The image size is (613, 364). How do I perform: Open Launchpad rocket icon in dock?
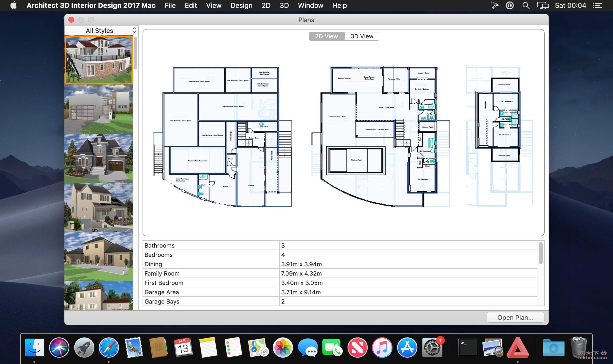84,347
